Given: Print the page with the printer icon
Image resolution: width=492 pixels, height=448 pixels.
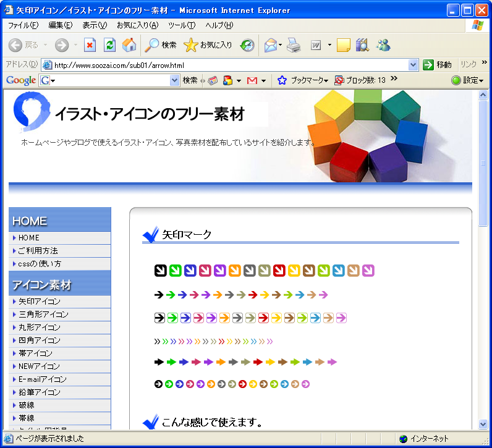Looking at the screenshot, I should pyautogui.click(x=294, y=45).
